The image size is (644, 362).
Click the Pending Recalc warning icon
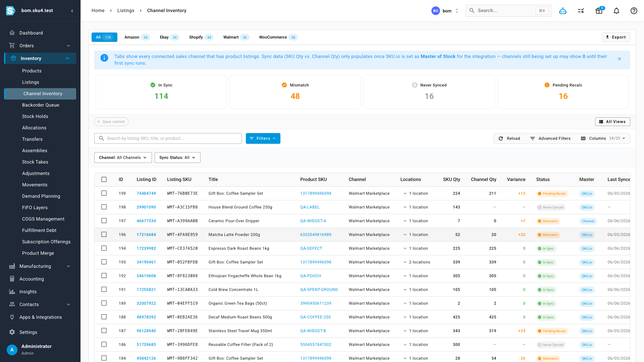[547, 85]
